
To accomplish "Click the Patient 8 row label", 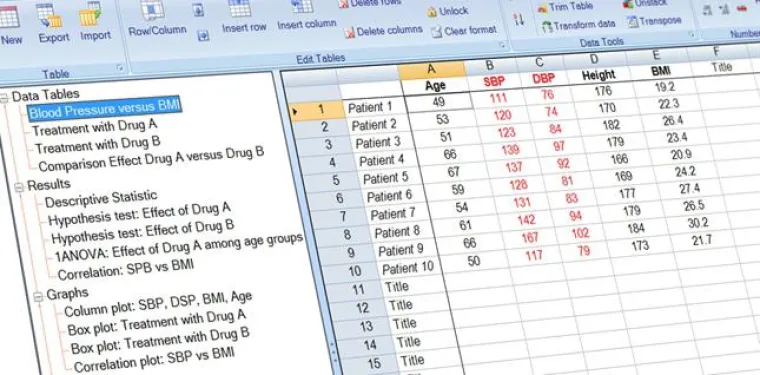I will coord(397,232).
